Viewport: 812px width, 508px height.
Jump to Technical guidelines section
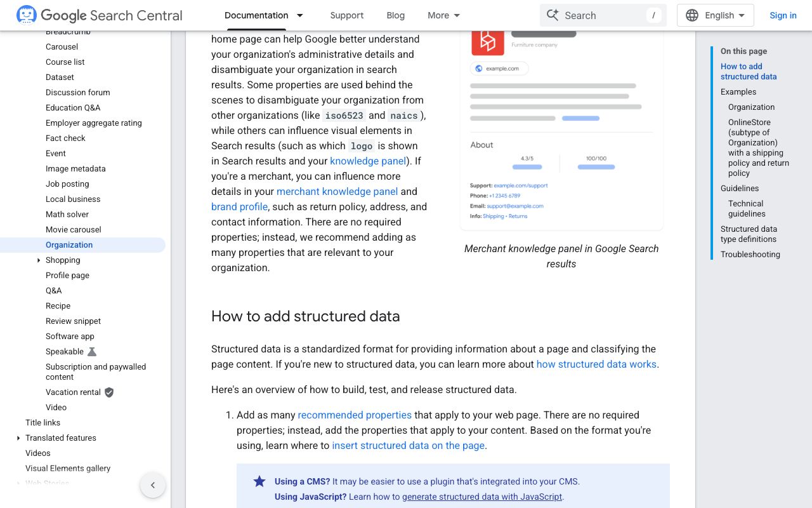pos(747,209)
